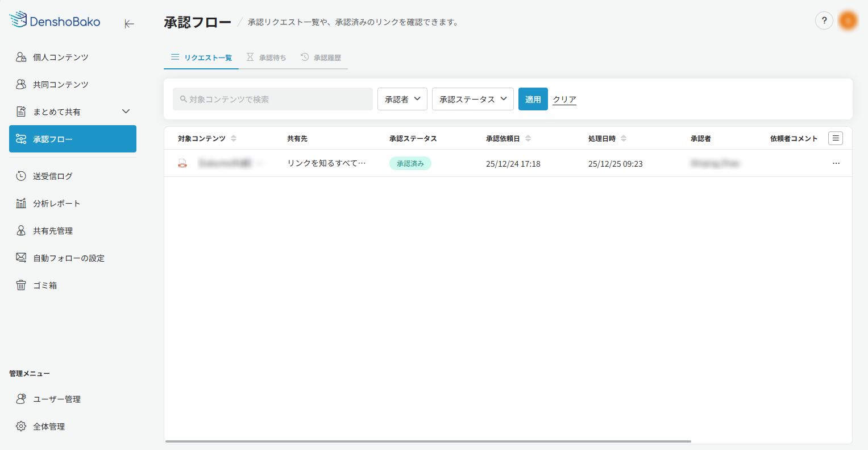868x450 pixels.
Task: Click the 承認ステータス column header
Action: (413, 138)
